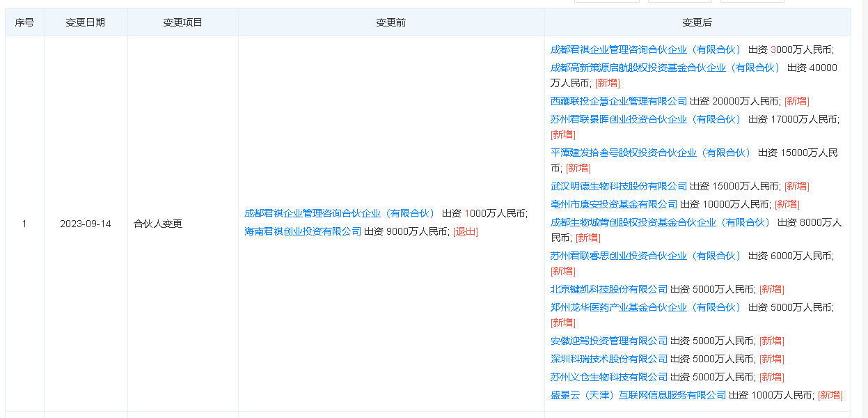Click [新增] tag beside 盛景云（天津）

tap(830, 396)
